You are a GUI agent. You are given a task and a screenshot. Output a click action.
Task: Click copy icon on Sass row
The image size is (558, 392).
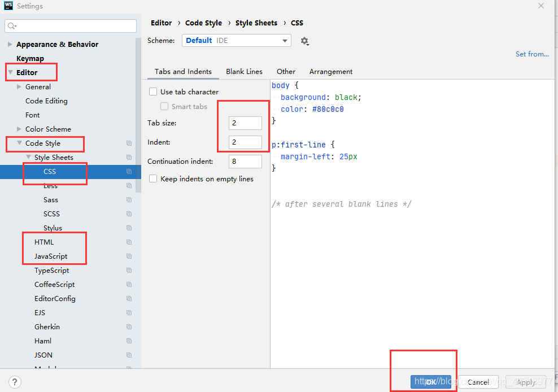(129, 200)
